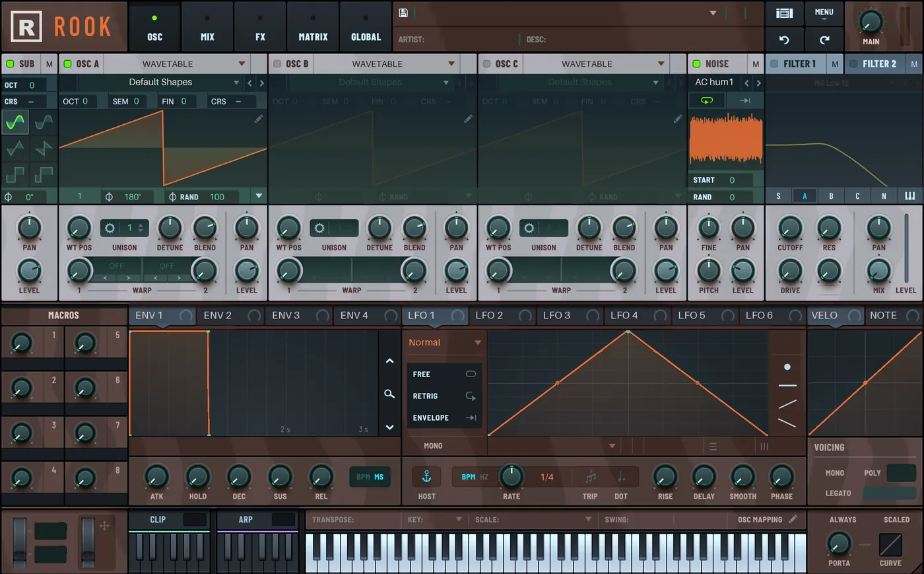Switch to the MIX tab
This screenshot has height=574, width=924.
click(207, 27)
